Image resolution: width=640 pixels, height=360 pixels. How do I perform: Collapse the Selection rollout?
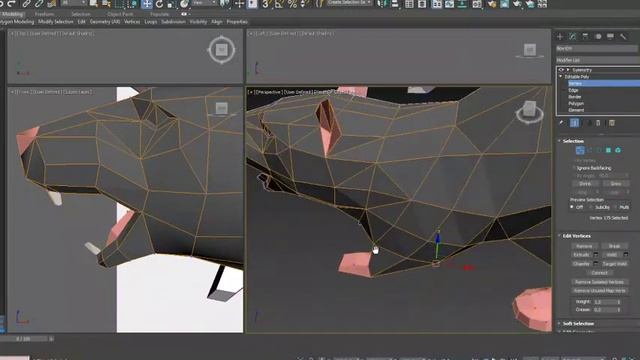[560, 141]
